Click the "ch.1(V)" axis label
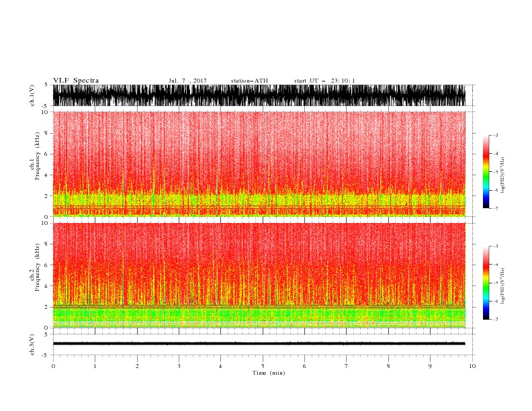 click(x=32, y=96)
